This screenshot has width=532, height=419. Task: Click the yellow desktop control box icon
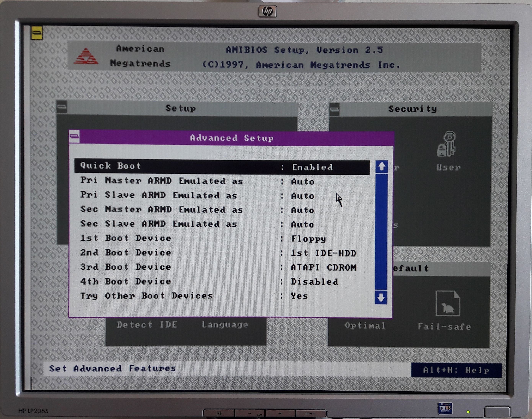pos(37,33)
